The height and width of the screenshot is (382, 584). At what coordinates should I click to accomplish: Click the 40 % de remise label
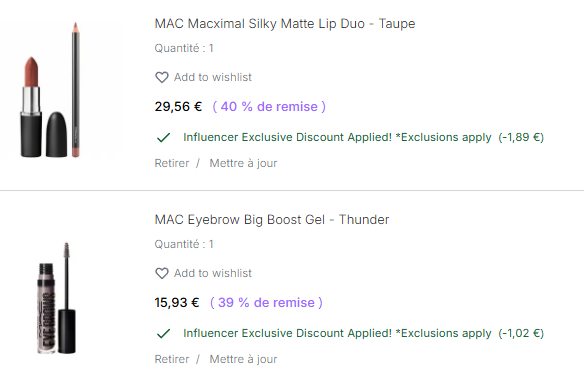click(269, 106)
